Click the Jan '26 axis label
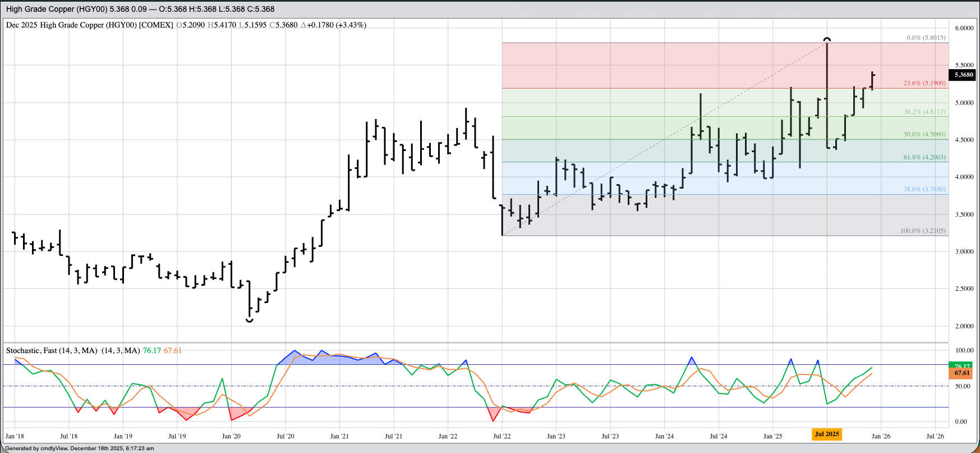980x453 pixels. (881, 436)
